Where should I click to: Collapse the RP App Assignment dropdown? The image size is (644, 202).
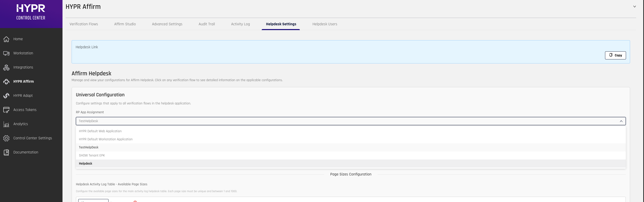click(x=621, y=121)
